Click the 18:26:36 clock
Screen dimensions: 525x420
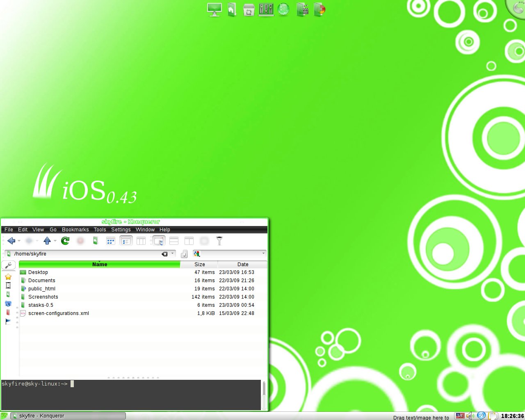(x=512, y=416)
